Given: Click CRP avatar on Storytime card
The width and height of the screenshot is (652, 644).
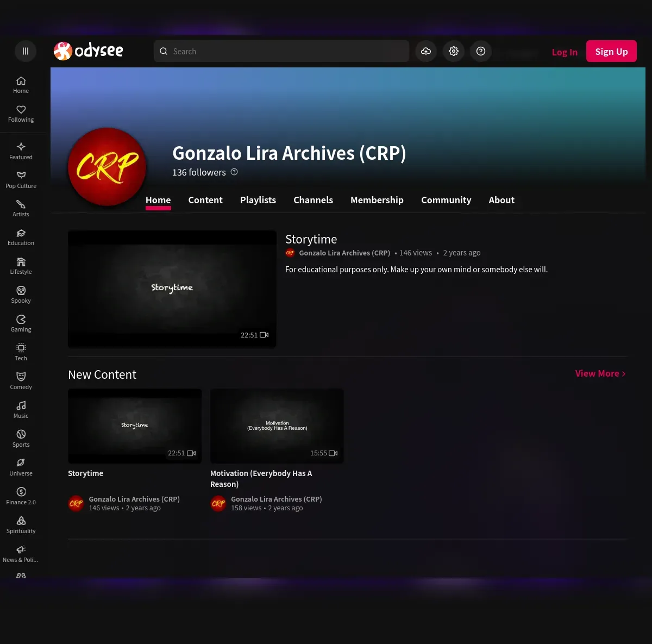Looking at the screenshot, I should [x=76, y=503].
